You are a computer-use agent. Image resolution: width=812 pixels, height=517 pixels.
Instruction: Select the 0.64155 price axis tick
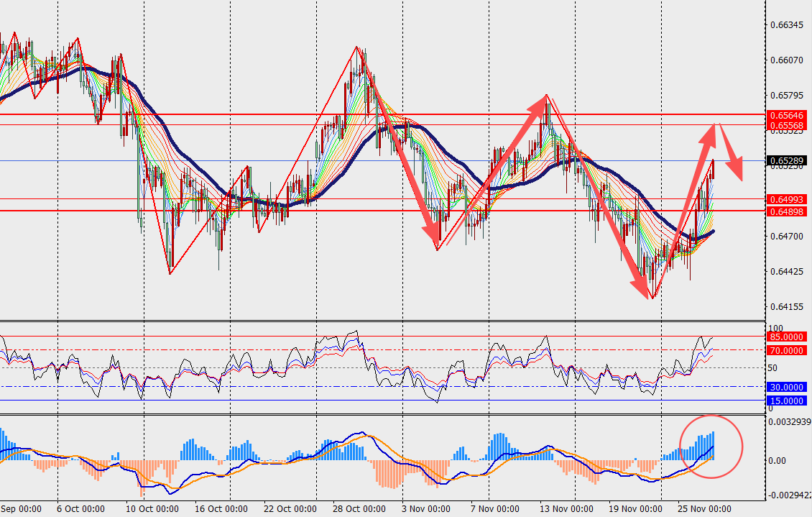point(786,307)
